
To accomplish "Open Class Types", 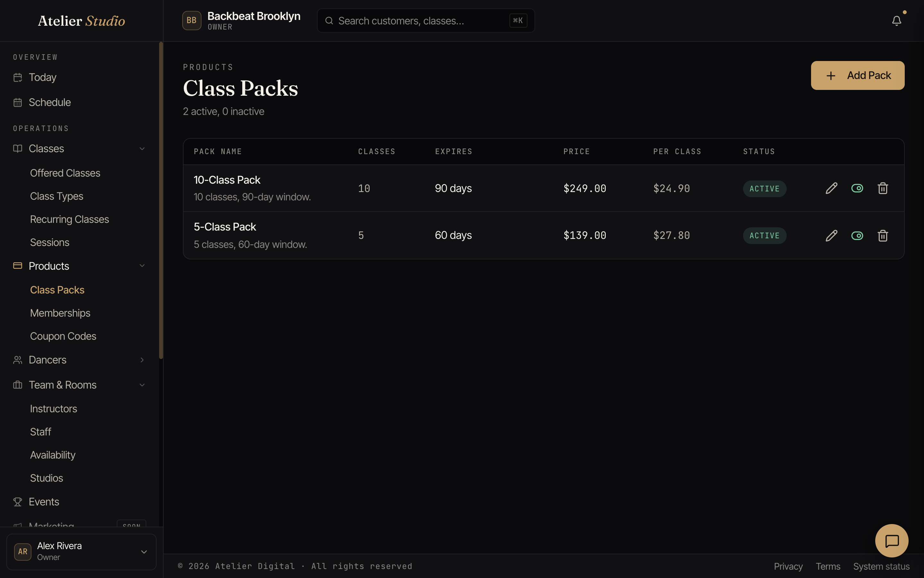I will 56,196.
